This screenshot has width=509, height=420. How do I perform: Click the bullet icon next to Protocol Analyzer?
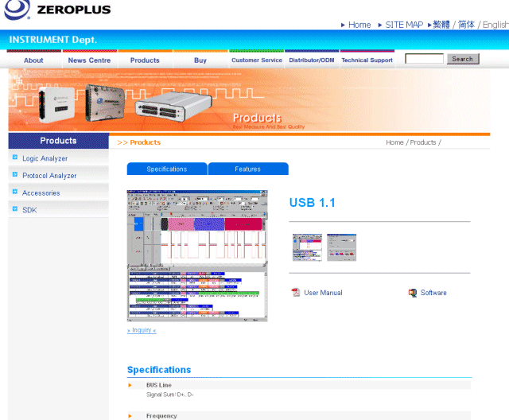coord(15,175)
